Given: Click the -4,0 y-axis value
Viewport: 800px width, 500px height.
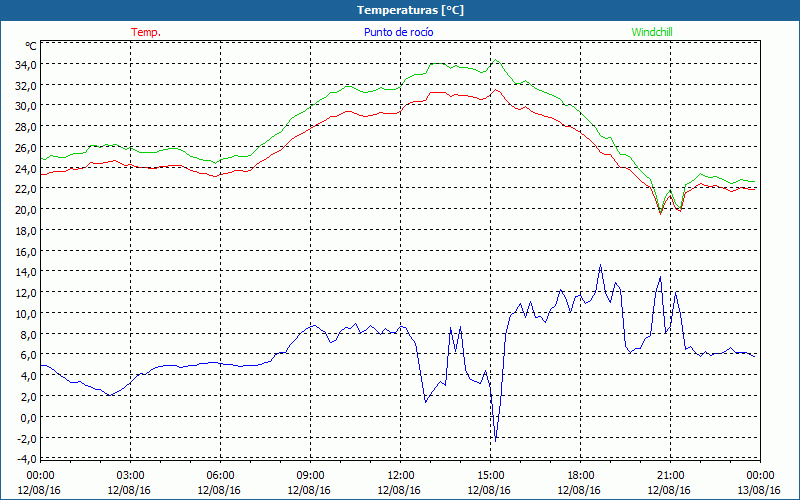Looking at the screenshot, I should point(28,459).
